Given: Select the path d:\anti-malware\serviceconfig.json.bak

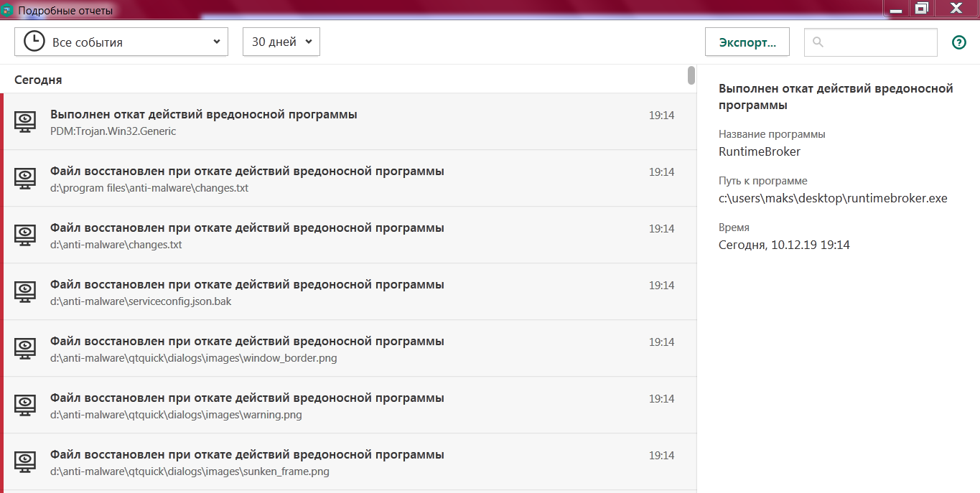Looking at the screenshot, I should [x=141, y=301].
